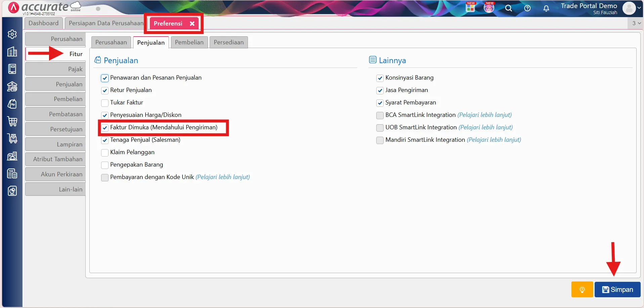Open the tax document icon in sidebar
The image size is (644, 308).
click(12, 174)
